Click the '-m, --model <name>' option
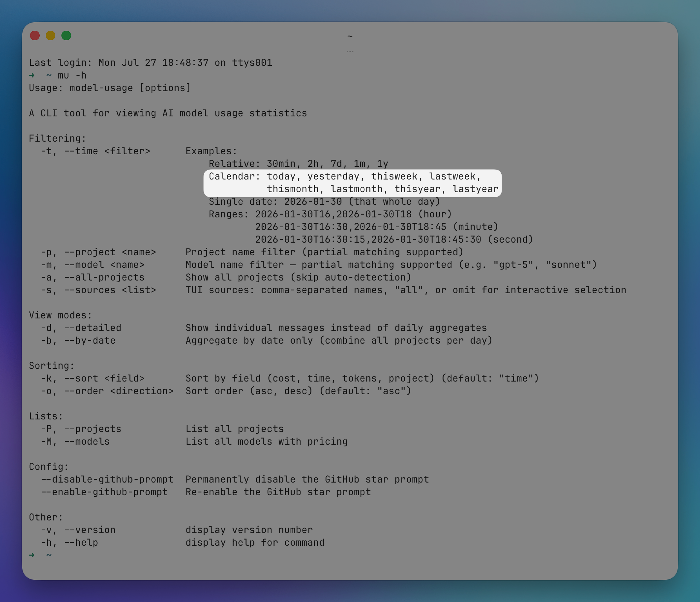 [93, 265]
